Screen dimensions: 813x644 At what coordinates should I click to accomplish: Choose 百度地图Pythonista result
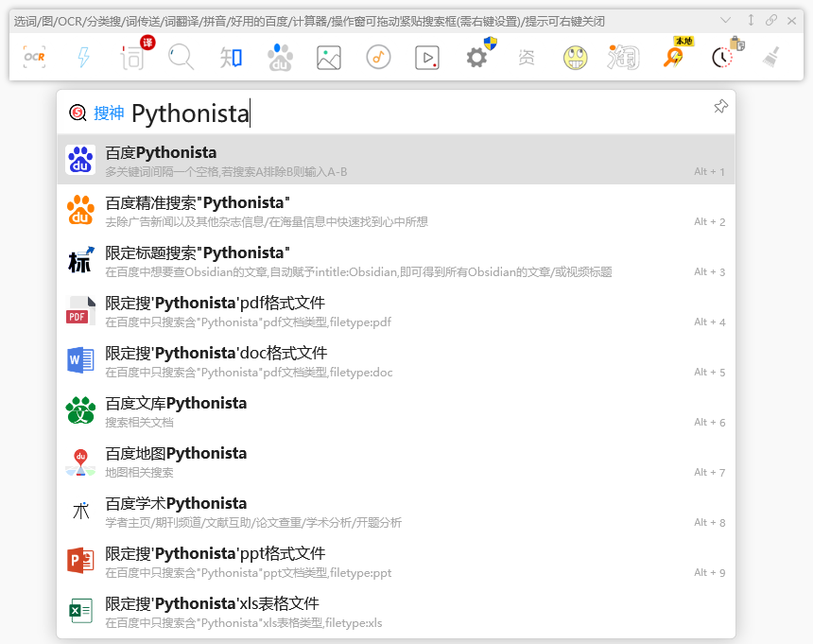pos(396,461)
